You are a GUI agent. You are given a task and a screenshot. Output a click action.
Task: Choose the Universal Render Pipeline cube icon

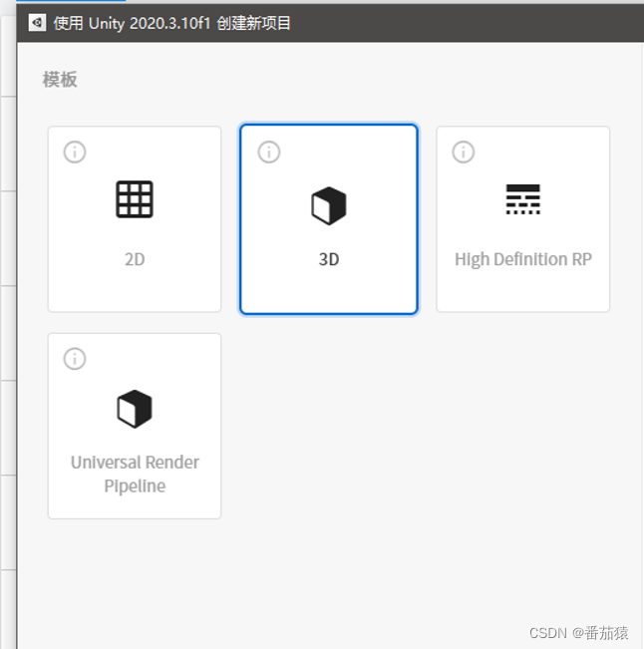coord(135,409)
